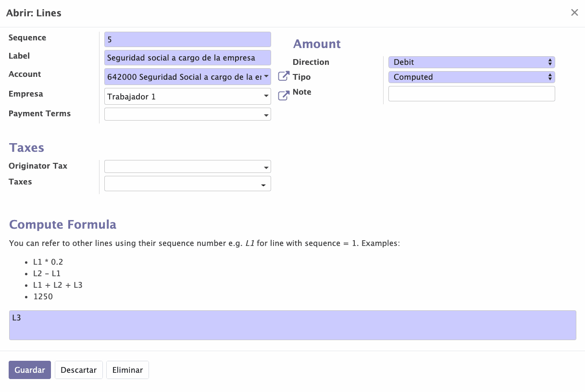Click the Originator Tax label
The height and width of the screenshot is (392, 585).
[x=38, y=166]
